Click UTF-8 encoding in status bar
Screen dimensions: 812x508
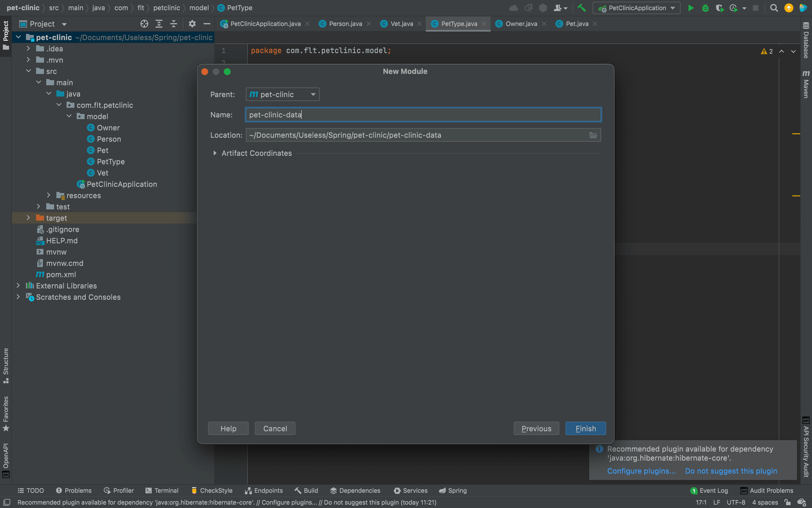pyautogui.click(x=736, y=502)
